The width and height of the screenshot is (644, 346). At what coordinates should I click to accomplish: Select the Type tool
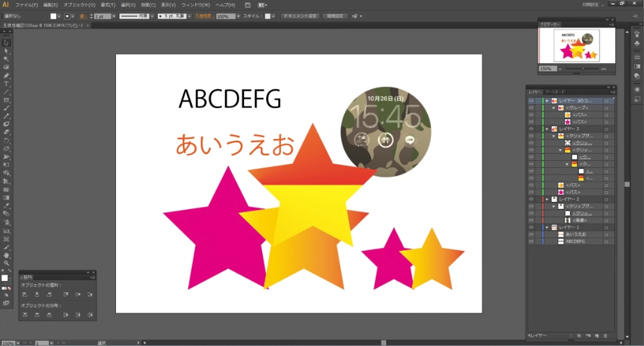[6, 84]
